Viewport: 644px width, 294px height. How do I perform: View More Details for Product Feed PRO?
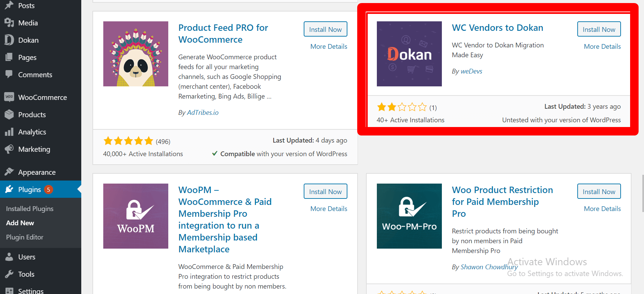[x=328, y=46]
